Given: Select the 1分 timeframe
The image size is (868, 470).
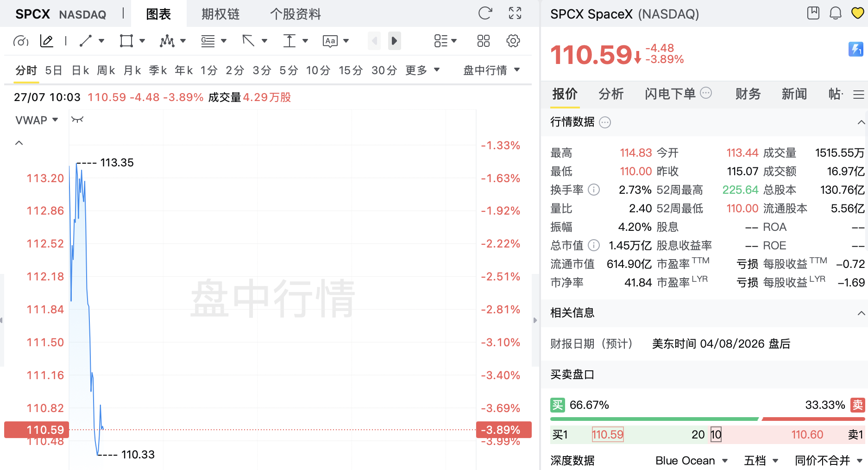Looking at the screenshot, I should [x=209, y=70].
